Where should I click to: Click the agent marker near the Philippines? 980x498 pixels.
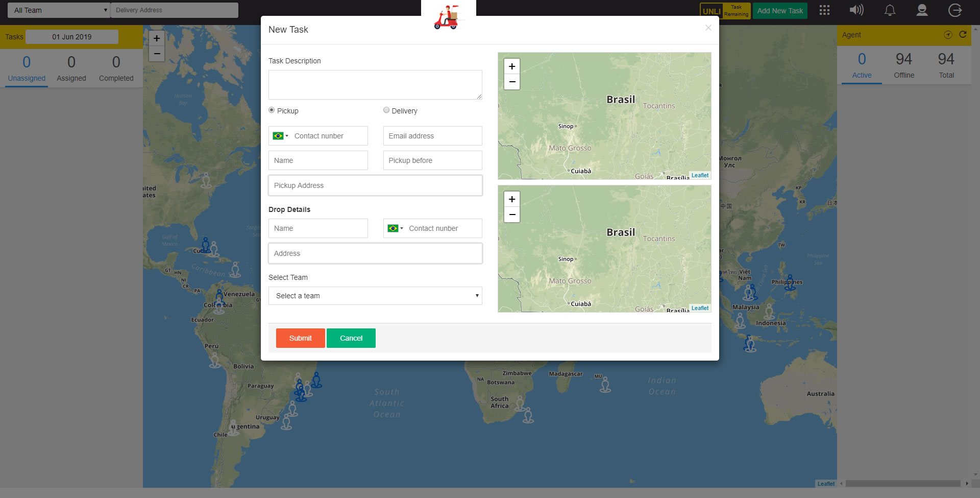pos(790,282)
